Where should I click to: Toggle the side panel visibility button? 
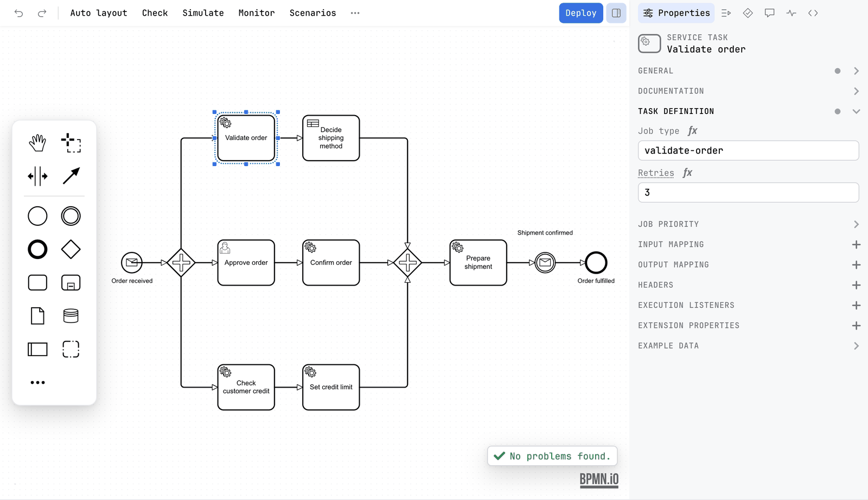(616, 13)
